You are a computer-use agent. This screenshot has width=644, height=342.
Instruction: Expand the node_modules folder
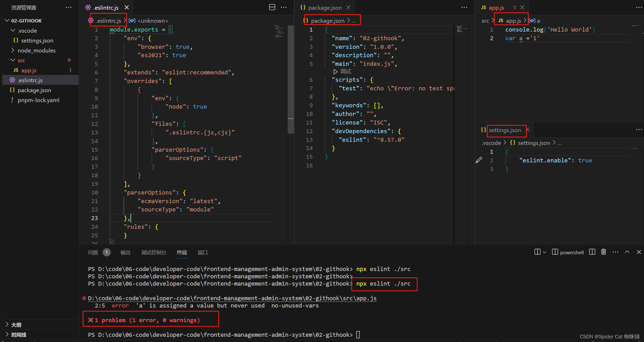tap(13, 50)
